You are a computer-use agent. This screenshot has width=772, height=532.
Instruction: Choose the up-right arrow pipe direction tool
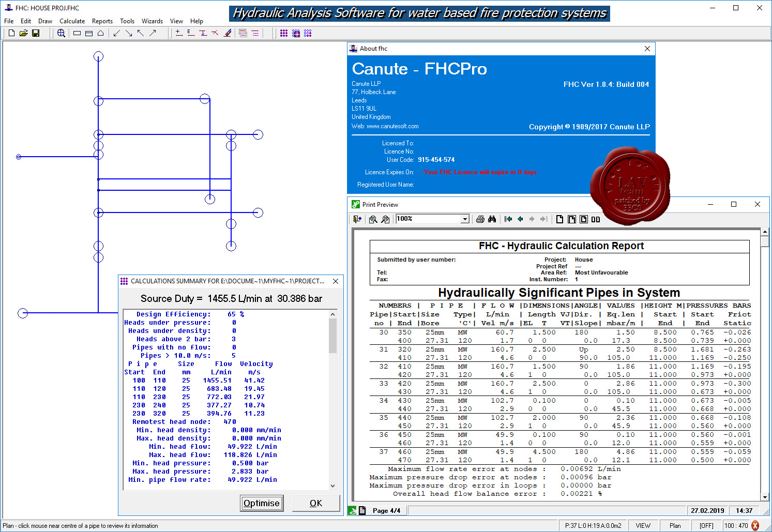point(153,33)
